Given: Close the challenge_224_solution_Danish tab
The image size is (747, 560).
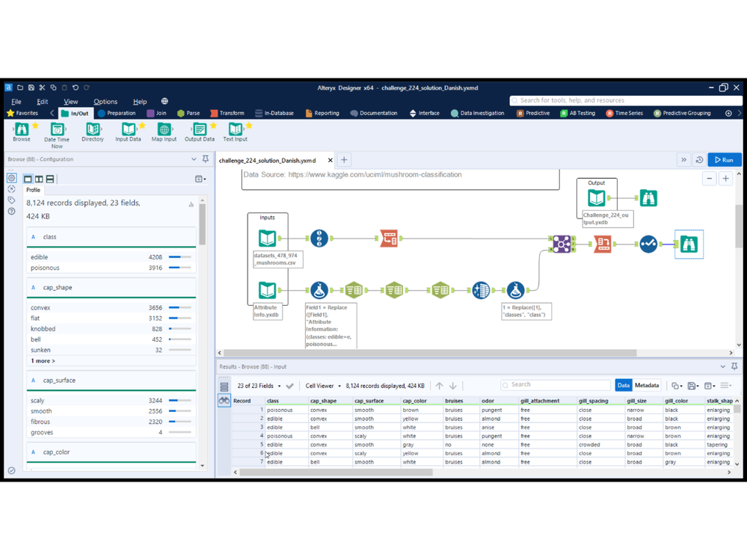Looking at the screenshot, I should [x=331, y=161].
